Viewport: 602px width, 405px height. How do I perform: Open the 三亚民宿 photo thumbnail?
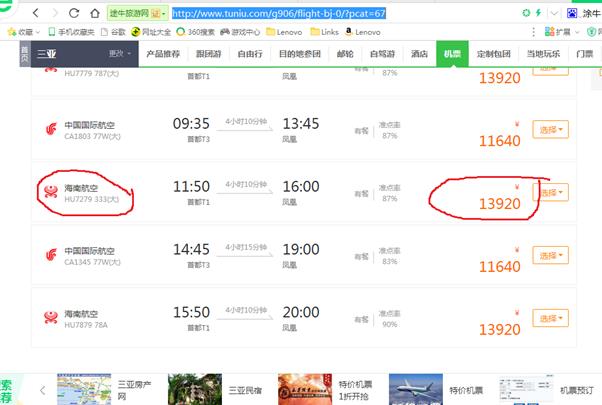pyautogui.click(x=195, y=389)
